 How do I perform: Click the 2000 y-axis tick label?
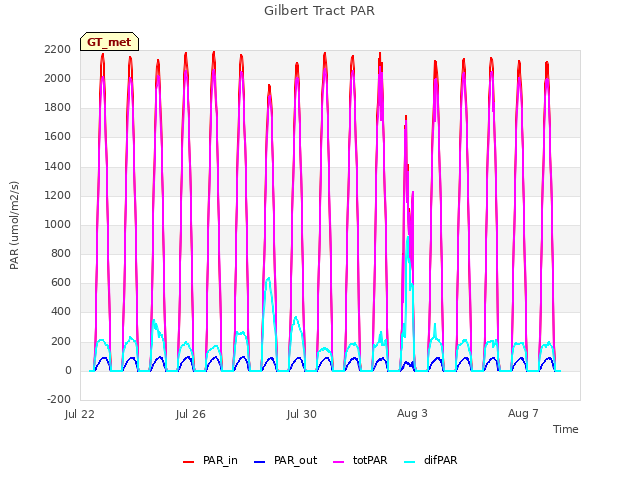[x=58, y=78]
